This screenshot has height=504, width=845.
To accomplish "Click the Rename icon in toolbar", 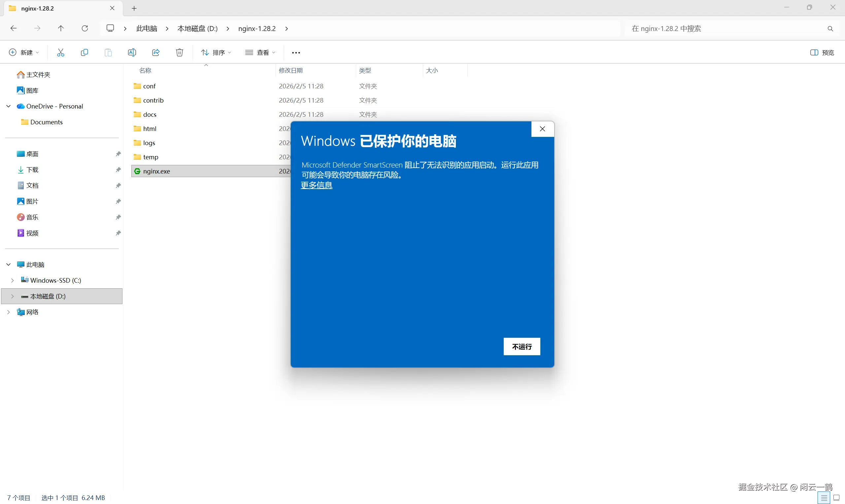I will (x=132, y=52).
